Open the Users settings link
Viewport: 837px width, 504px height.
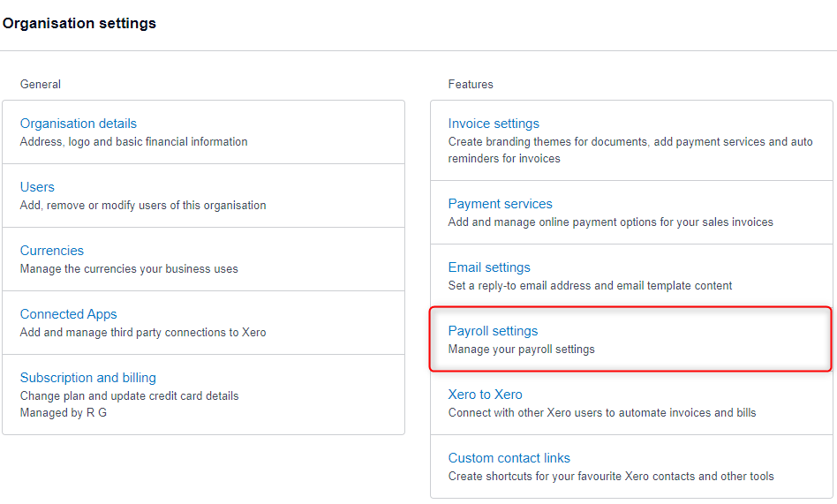(x=37, y=187)
